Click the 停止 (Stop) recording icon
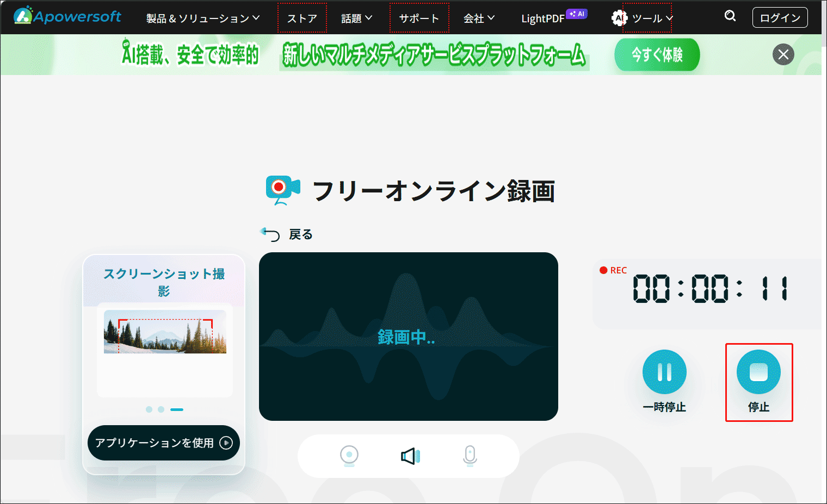This screenshot has height=504, width=827. (759, 372)
